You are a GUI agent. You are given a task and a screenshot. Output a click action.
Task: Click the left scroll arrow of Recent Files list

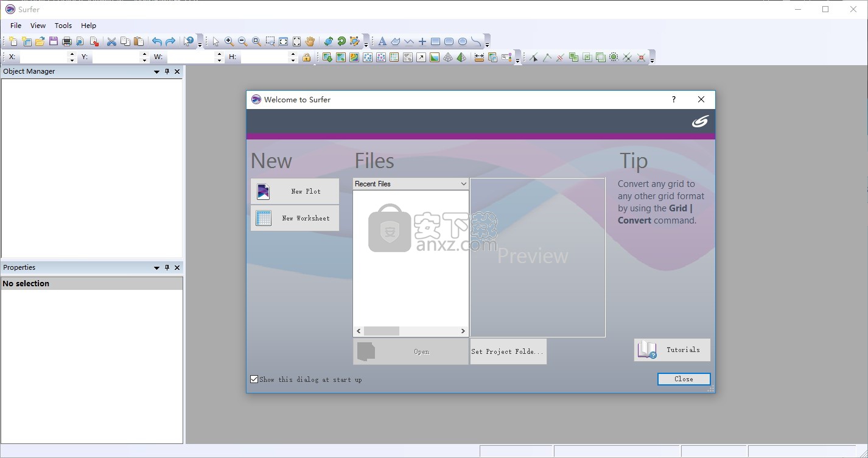coord(359,331)
